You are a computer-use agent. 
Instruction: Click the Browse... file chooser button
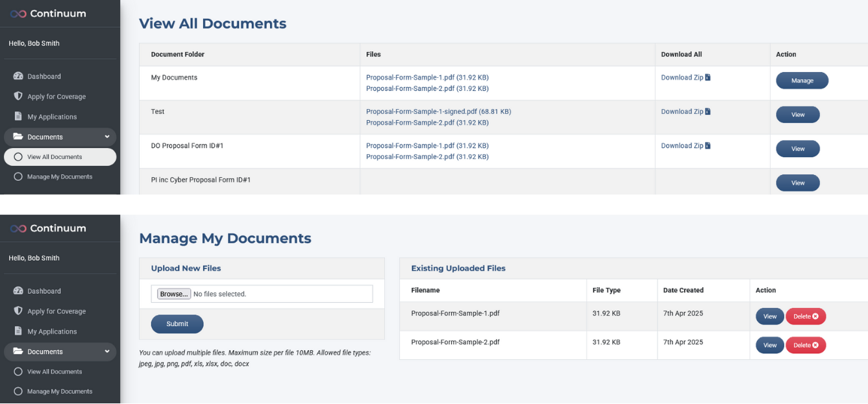(x=174, y=294)
